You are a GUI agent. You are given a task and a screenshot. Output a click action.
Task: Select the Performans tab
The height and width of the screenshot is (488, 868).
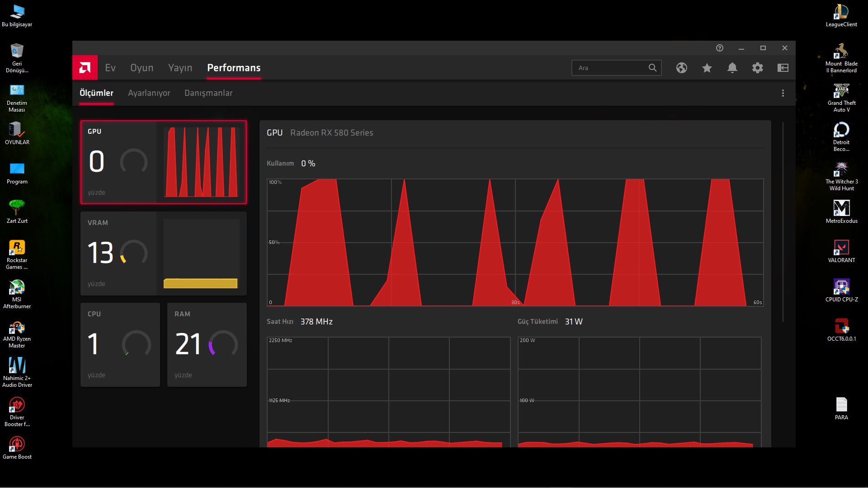(x=234, y=68)
